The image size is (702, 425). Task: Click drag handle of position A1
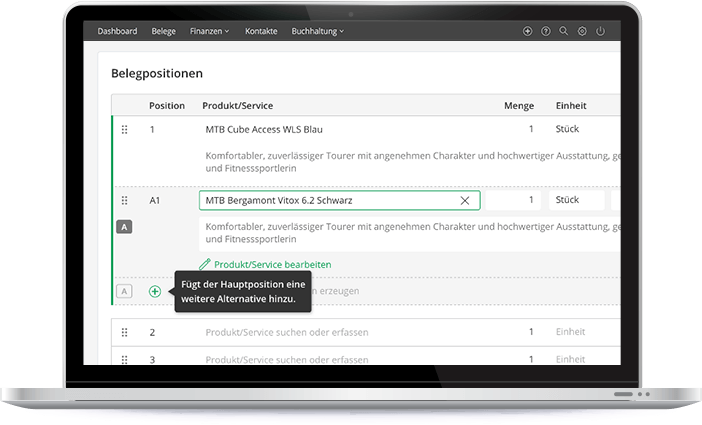[x=125, y=201]
